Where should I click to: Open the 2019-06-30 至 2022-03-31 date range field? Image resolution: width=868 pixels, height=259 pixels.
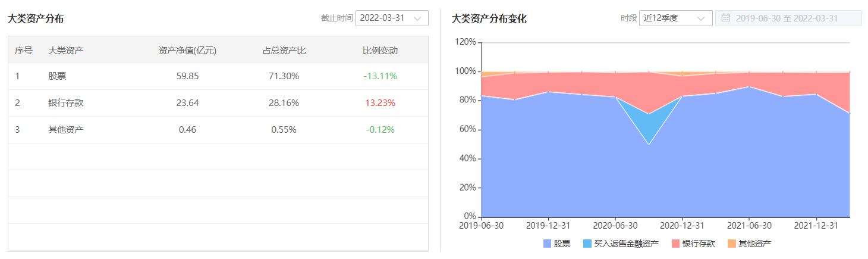788,18
